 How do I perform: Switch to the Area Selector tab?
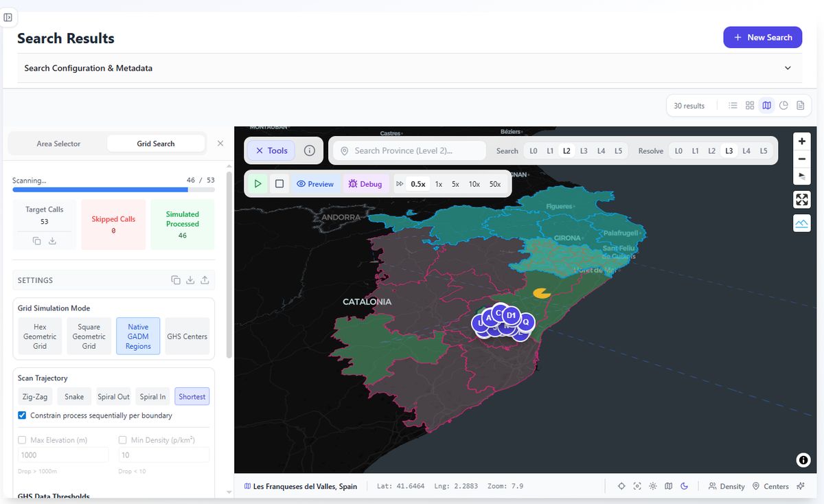click(58, 144)
